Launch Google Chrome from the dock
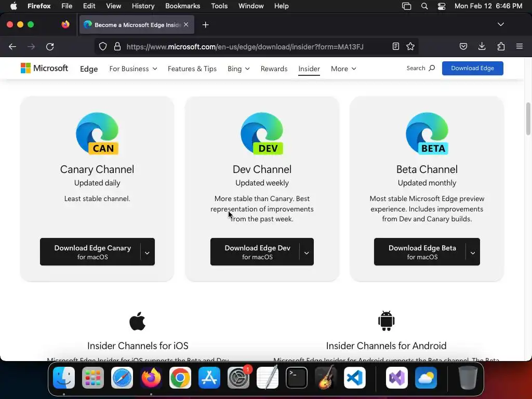Image resolution: width=532 pixels, height=399 pixels. pos(180,378)
